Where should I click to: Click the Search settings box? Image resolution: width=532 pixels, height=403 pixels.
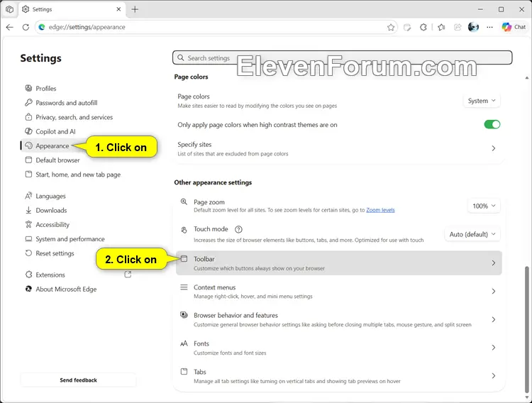pyautogui.click(x=343, y=57)
